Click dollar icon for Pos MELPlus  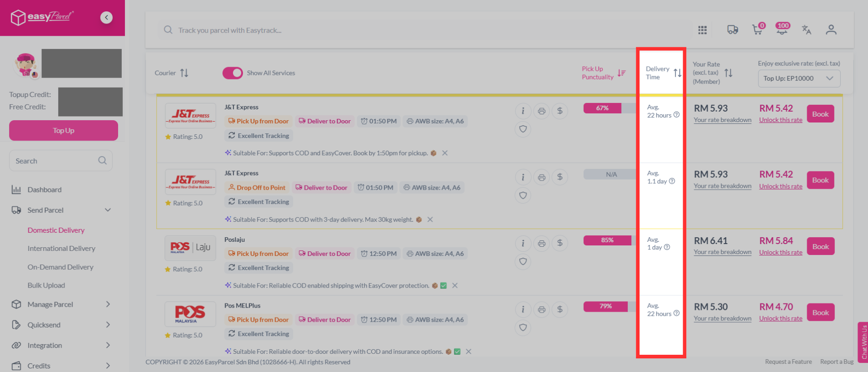tap(560, 309)
